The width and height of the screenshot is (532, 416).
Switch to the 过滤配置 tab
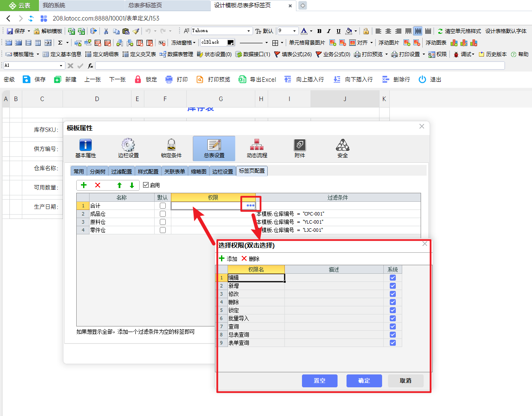(122, 171)
